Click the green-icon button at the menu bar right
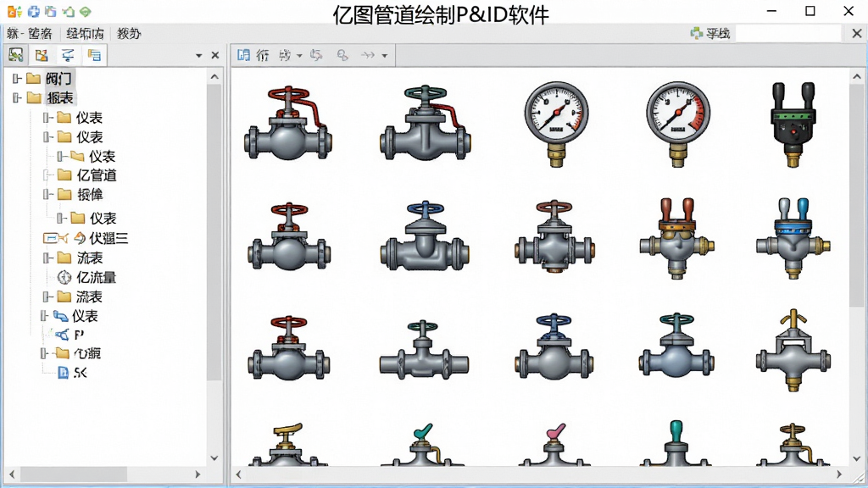868x488 pixels. (x=710, y=34)
